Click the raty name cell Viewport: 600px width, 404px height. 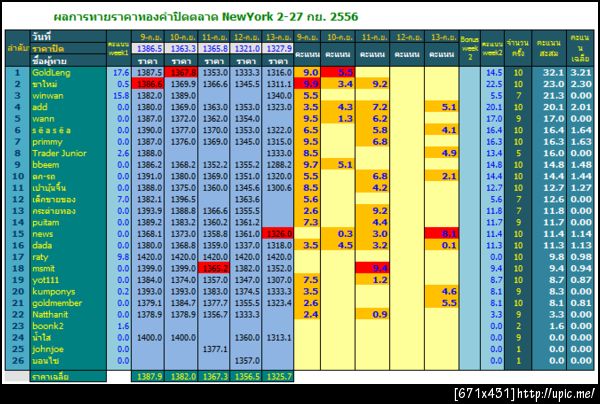(68, 257)
